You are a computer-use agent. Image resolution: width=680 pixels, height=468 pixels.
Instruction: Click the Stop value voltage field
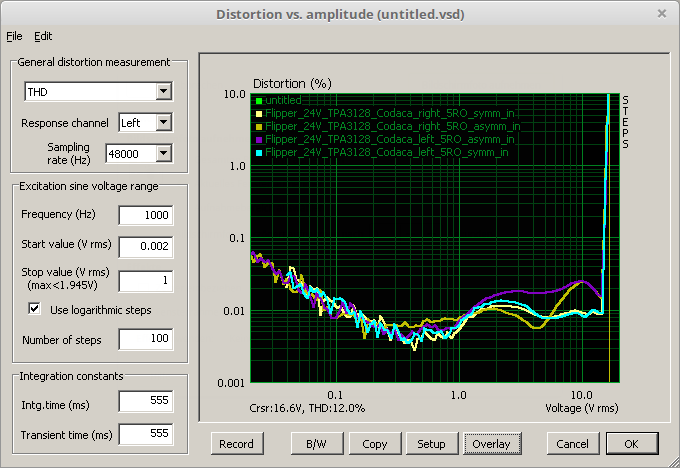pyautogui.click(x=145, y=281)
